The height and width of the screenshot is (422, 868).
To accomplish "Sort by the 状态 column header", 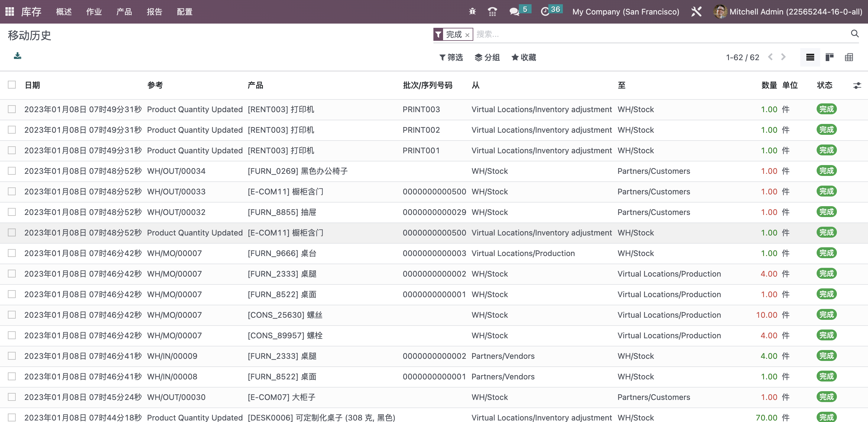I will click(x=824, y=85).
